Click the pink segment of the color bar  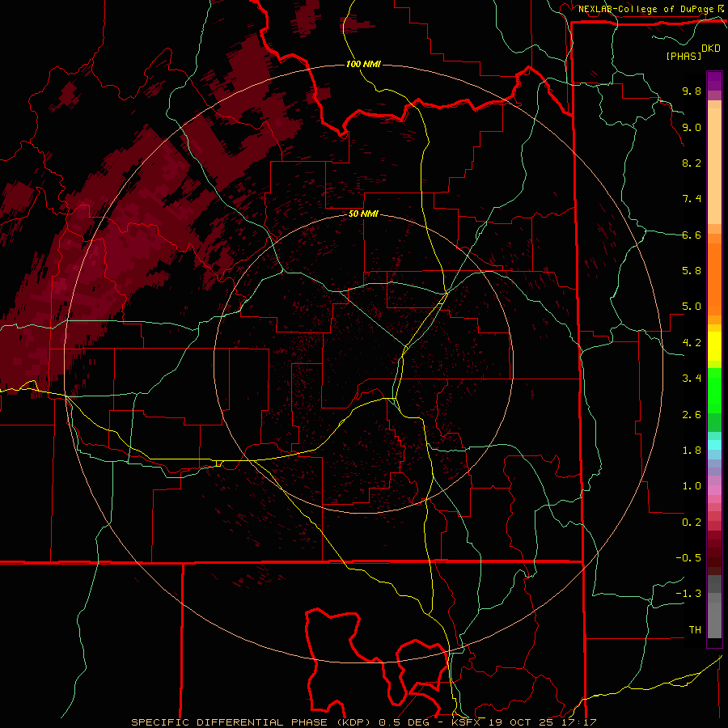coord(714,490)
